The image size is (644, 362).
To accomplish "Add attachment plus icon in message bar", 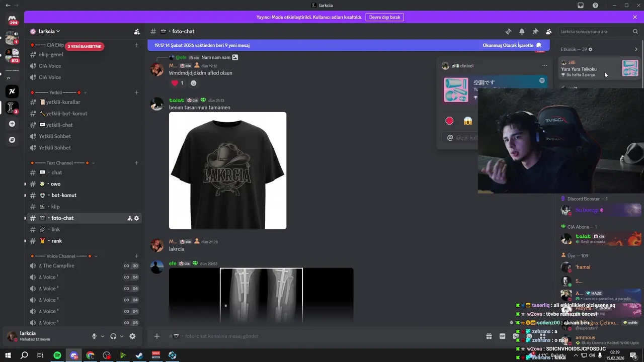I will 157,336.
